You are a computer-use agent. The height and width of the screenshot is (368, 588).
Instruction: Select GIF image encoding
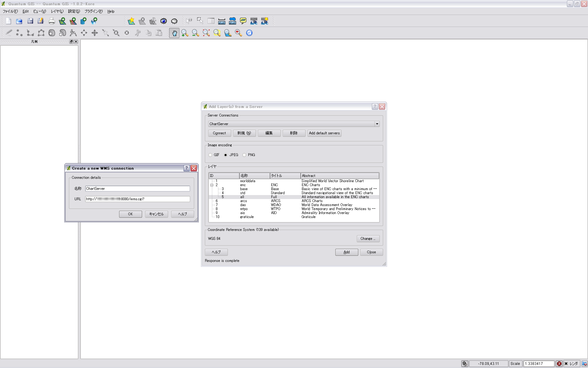tap(210, 155)
